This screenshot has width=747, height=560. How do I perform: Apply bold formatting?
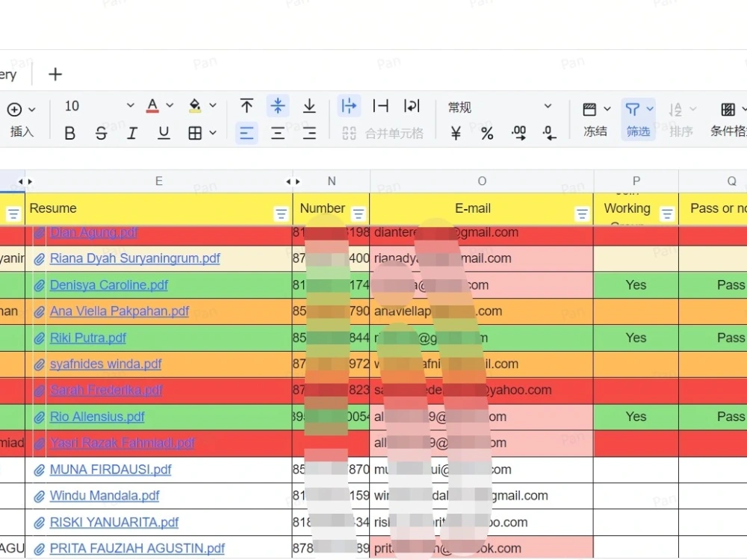tap(69, 134)
